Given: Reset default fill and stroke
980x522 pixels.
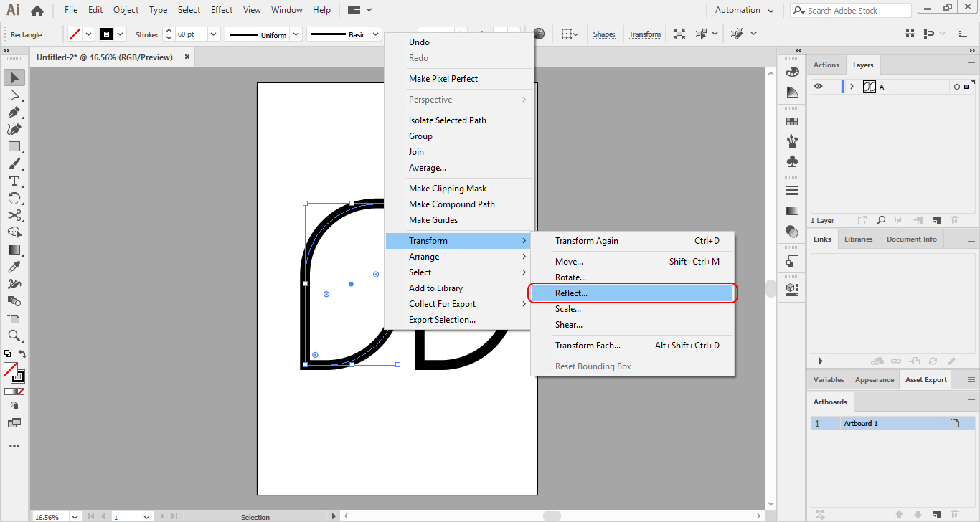Looking at the screenshot, I should pos(7,353).
